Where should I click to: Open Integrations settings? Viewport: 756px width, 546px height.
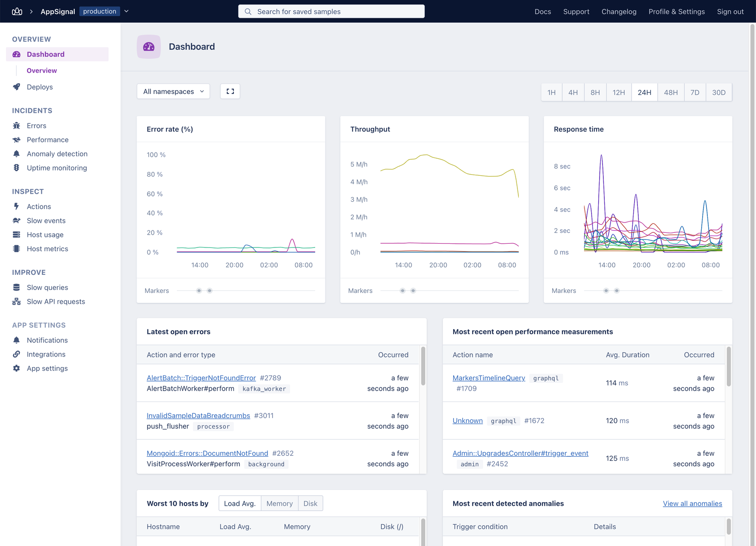46,354
